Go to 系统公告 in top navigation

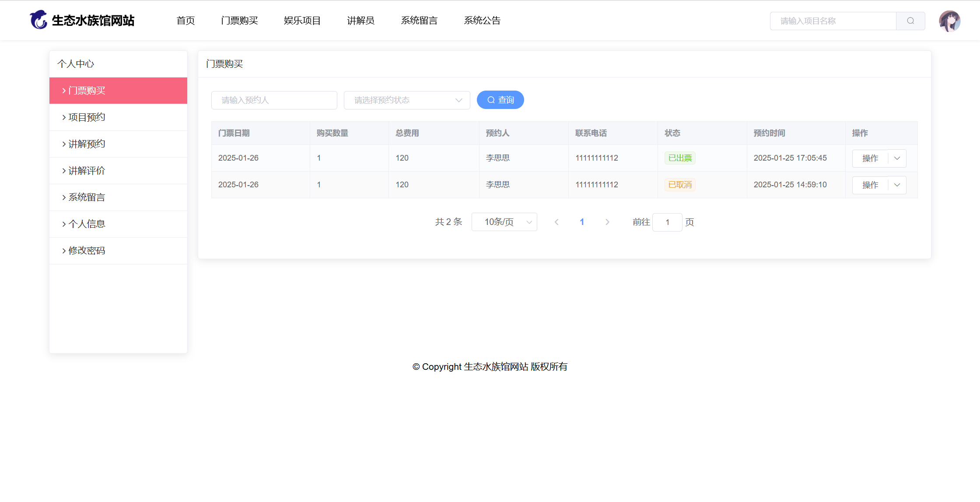pos(482,21)
